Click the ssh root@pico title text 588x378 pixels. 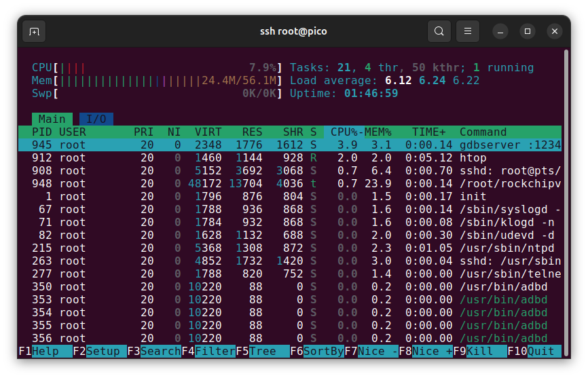[293, 31]
